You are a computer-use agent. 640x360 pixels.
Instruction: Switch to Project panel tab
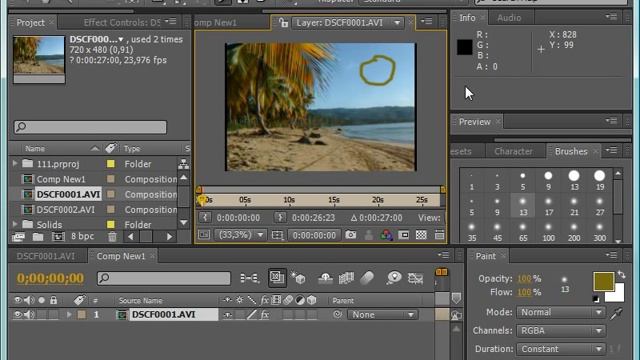(x=30, y=23)
